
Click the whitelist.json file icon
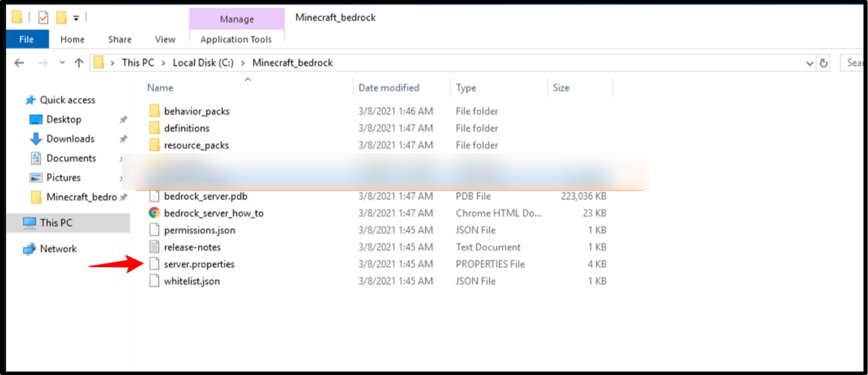(154, 281)
